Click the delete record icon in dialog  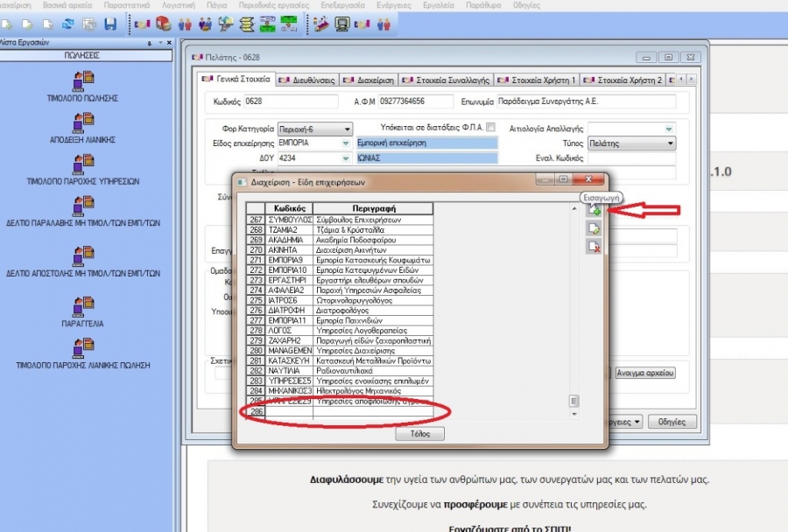pyautogui.click(x=595, y=248)
